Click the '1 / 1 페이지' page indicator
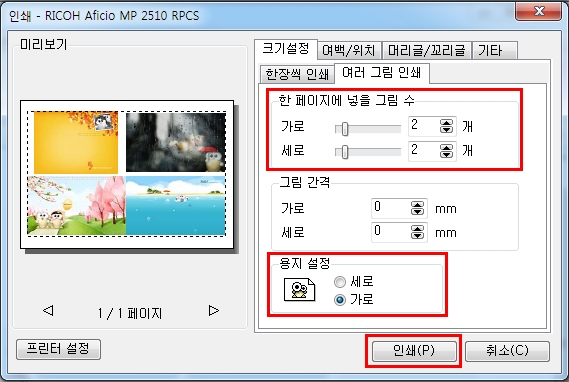Screen dimensions: 569x382 coord(130,313)
